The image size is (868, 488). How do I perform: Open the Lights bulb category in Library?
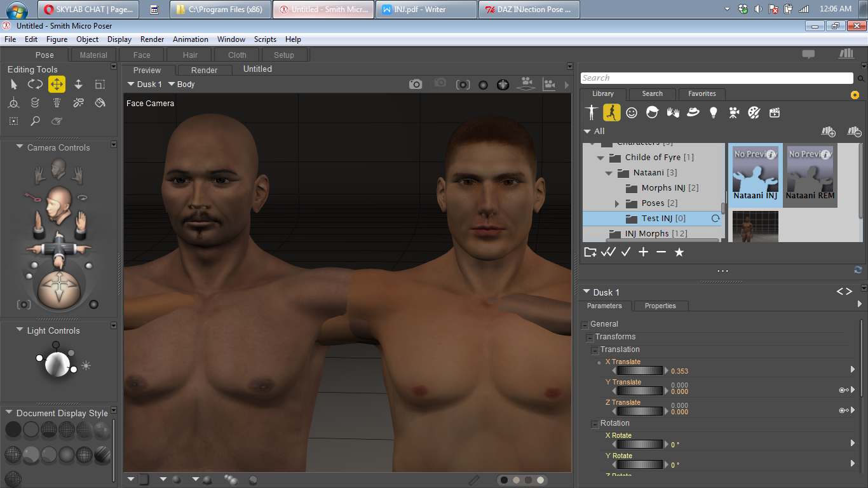[714, 112]
